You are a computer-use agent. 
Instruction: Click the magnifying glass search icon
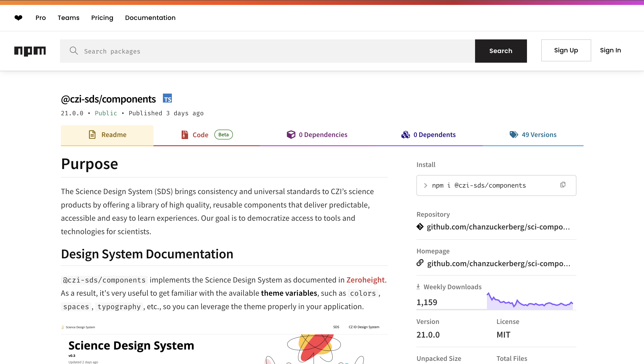tap(74, 51)
